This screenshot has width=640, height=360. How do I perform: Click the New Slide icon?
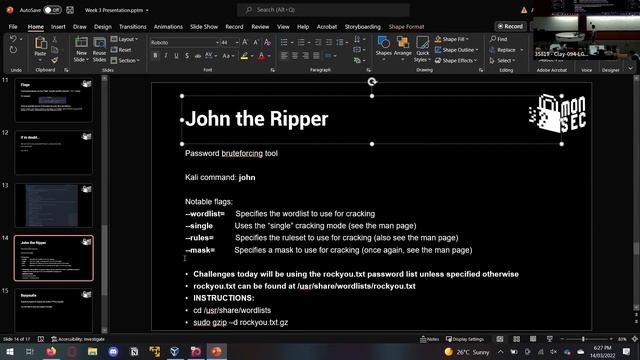point(81,43)
